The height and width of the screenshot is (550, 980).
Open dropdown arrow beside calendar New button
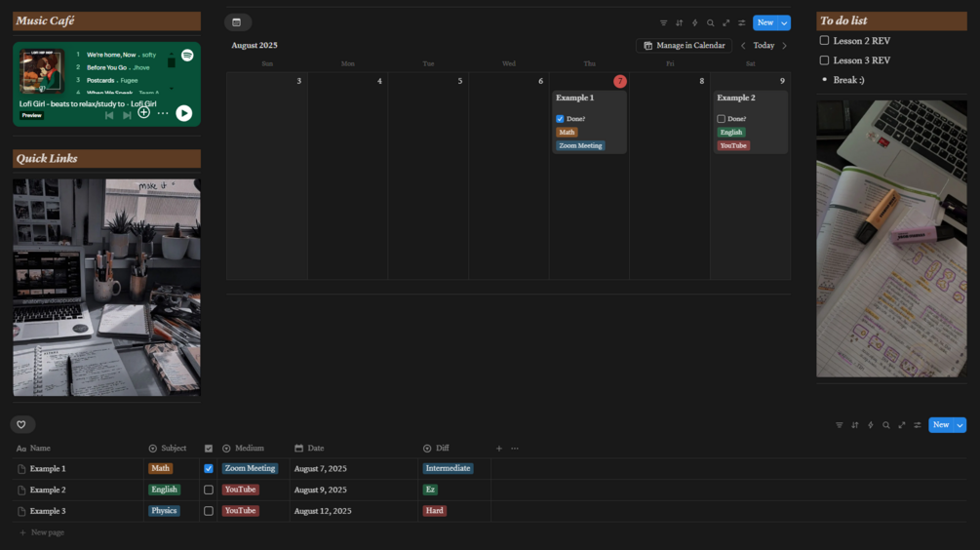pyautogui.click(x=784, y=22)
